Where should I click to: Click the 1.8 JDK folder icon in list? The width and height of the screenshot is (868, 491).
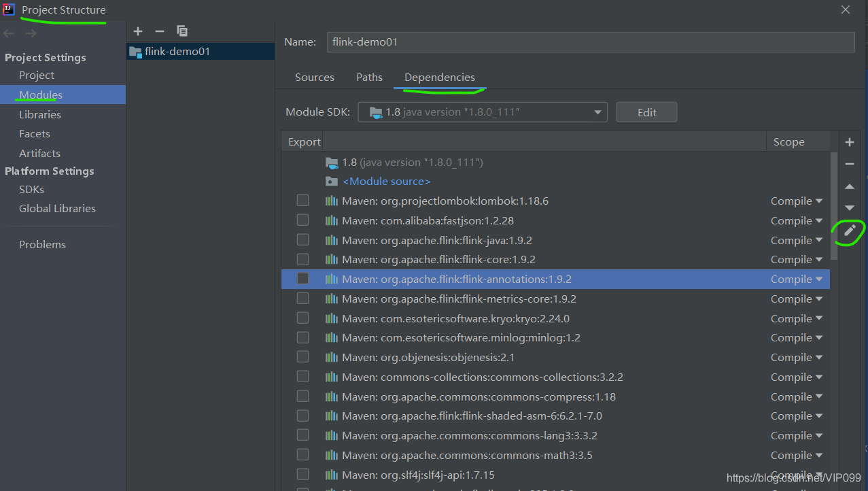click(332, 162)
